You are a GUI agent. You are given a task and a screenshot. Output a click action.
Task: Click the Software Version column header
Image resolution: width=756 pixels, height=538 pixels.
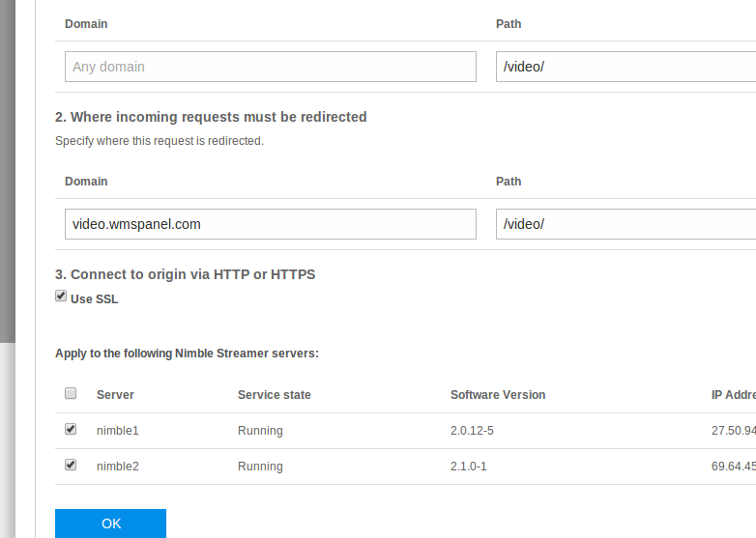[x=498, y=395]
